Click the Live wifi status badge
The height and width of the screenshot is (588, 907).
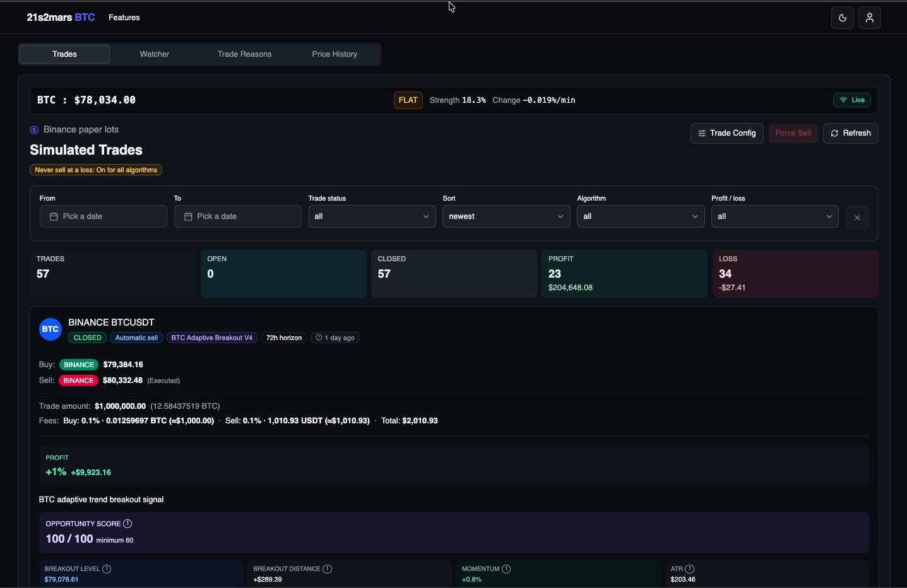(852, 100)
